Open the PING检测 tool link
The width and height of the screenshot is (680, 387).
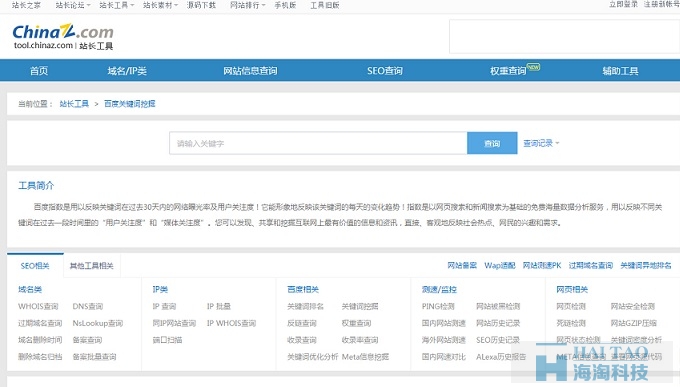coord(438,306)
